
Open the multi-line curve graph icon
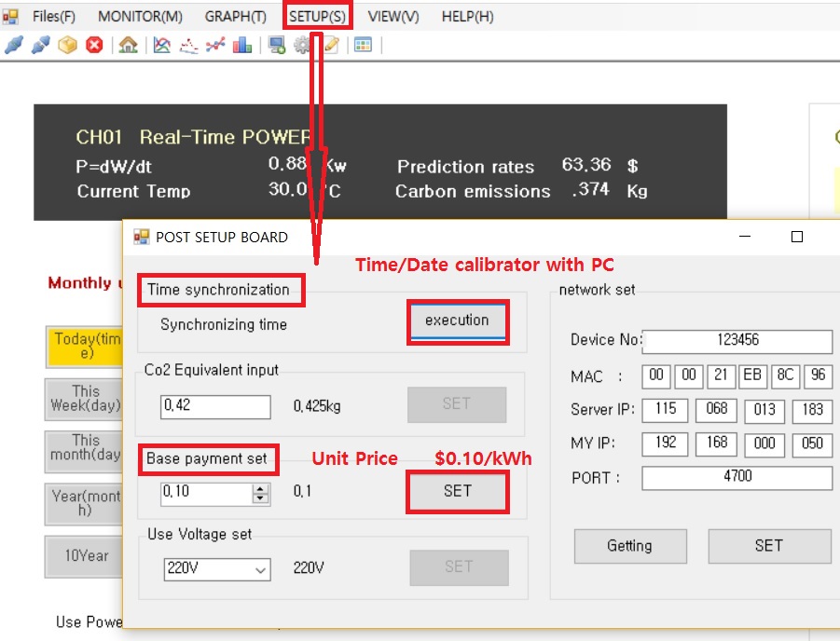click(x=162, y=45)
